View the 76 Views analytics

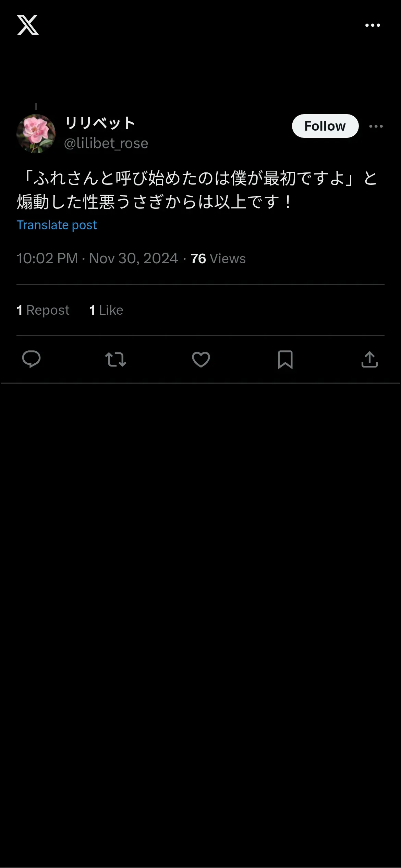point(218,258)
